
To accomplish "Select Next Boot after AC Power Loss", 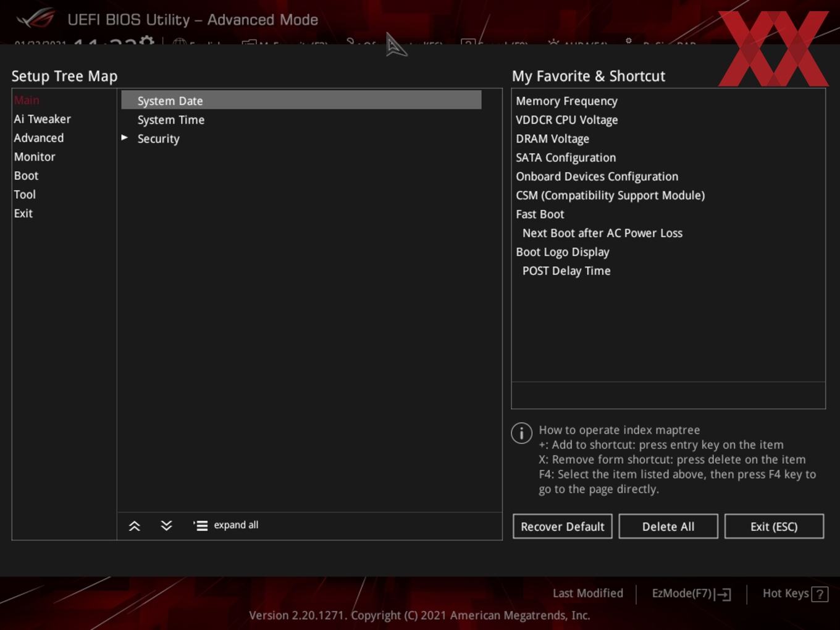I will (603, 233).
